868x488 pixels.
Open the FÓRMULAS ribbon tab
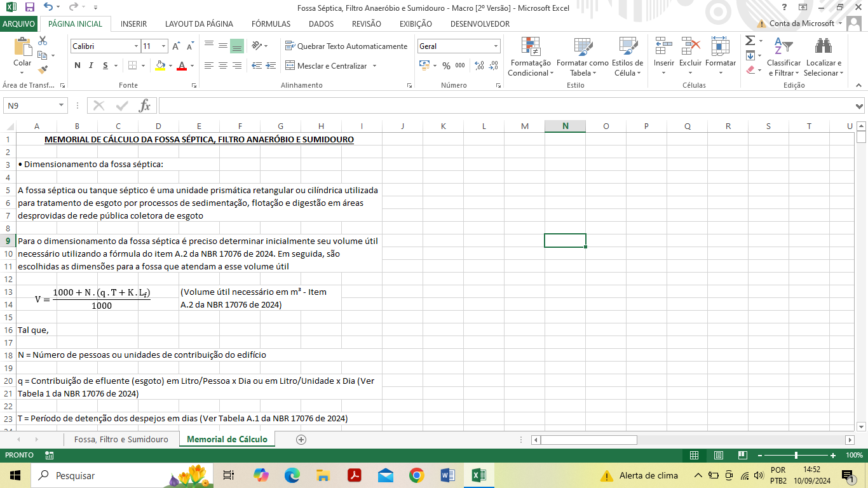pos(271,24)
